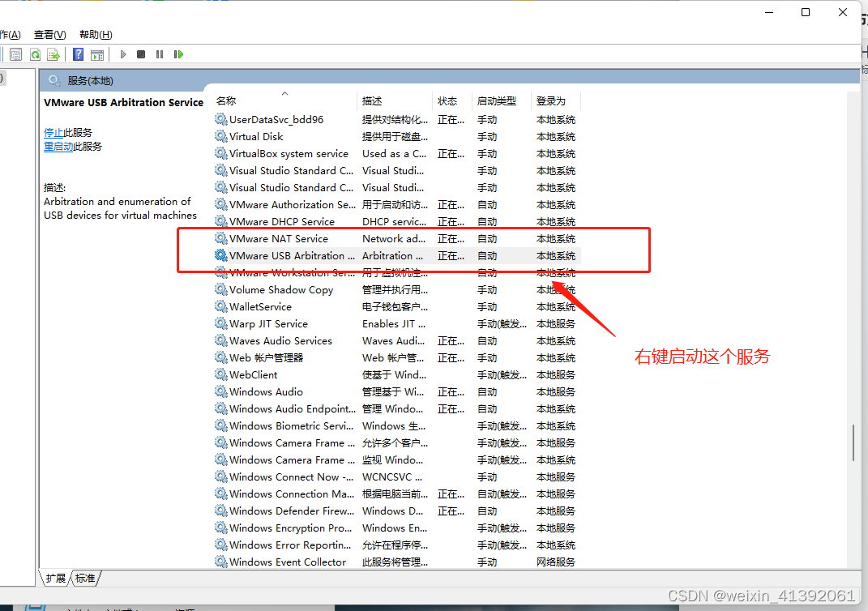Open the 帮助(H) menu

coord(96,34)
